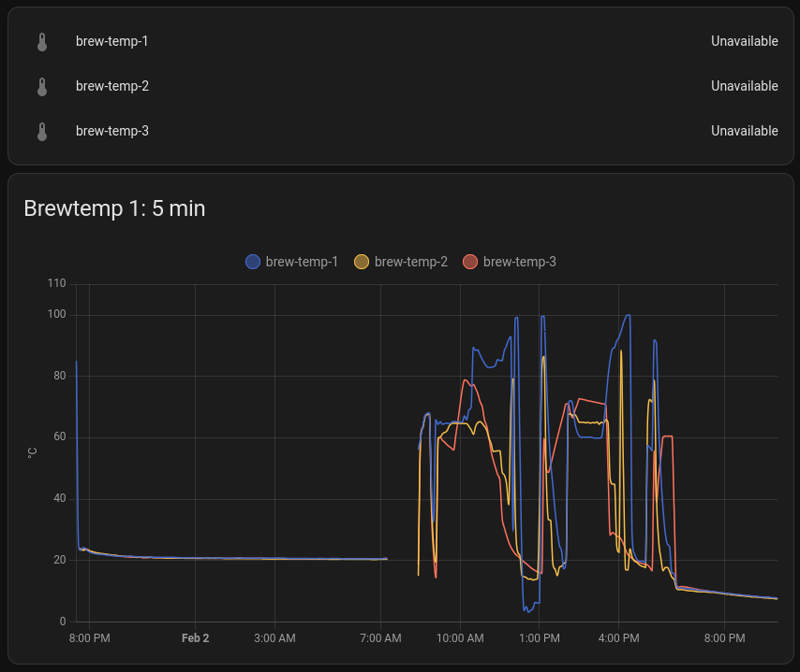Click the °C unit label on chart
Image resolution: width=800 pixels, height=672 pixels.
tap(32, 453)
